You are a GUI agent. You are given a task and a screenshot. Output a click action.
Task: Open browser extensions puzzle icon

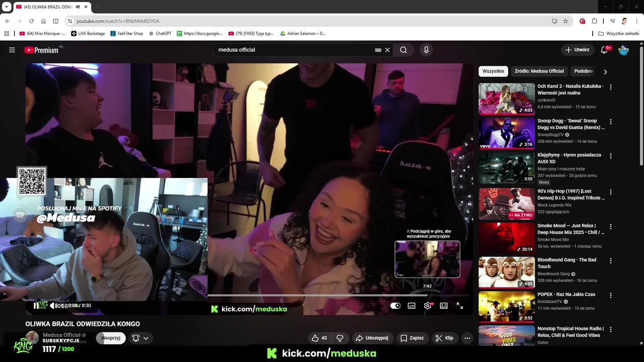tap(595, 21)
